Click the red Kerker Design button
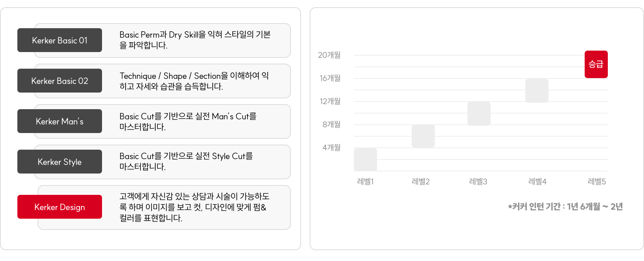Image resolution: width=644 pixels, height=261 pixels. 60,207
